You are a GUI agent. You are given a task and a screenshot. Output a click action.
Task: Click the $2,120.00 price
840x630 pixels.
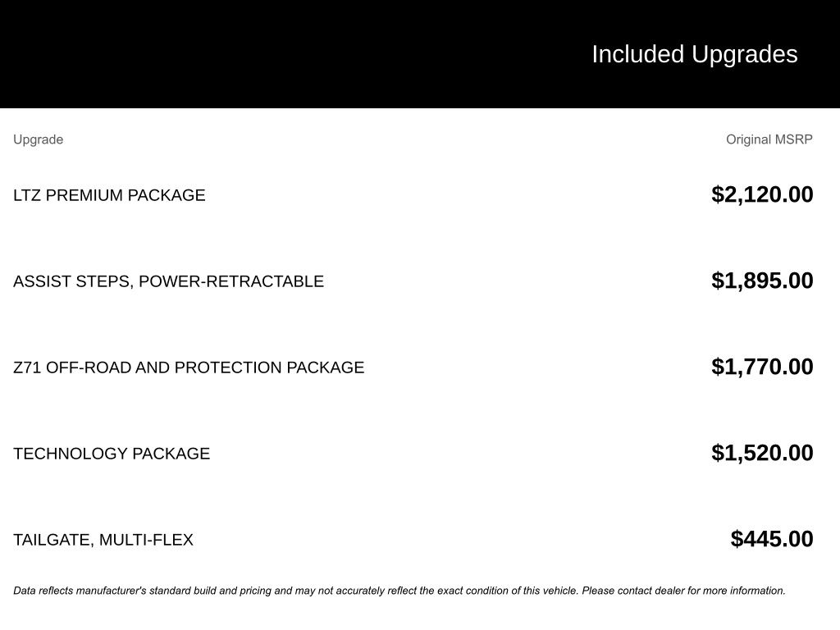pyautogui.click(x=762, y=194)
